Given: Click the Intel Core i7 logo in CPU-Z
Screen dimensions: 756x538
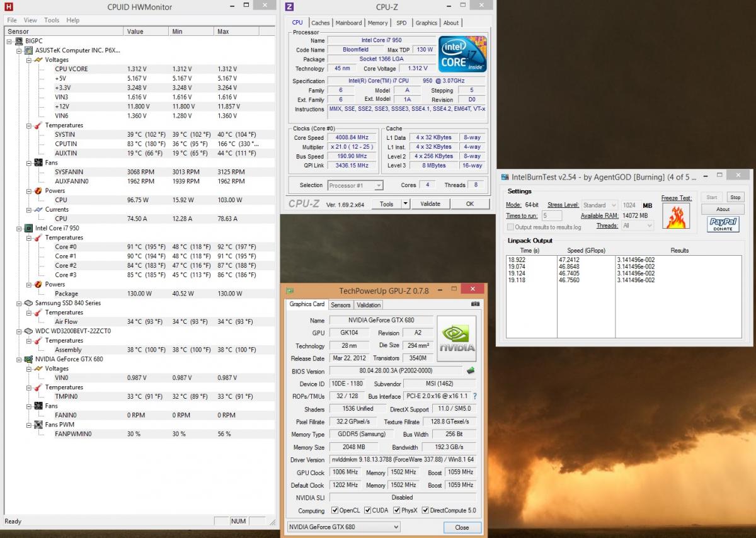Looking at the screenshot, I should [x=462, y=55].
